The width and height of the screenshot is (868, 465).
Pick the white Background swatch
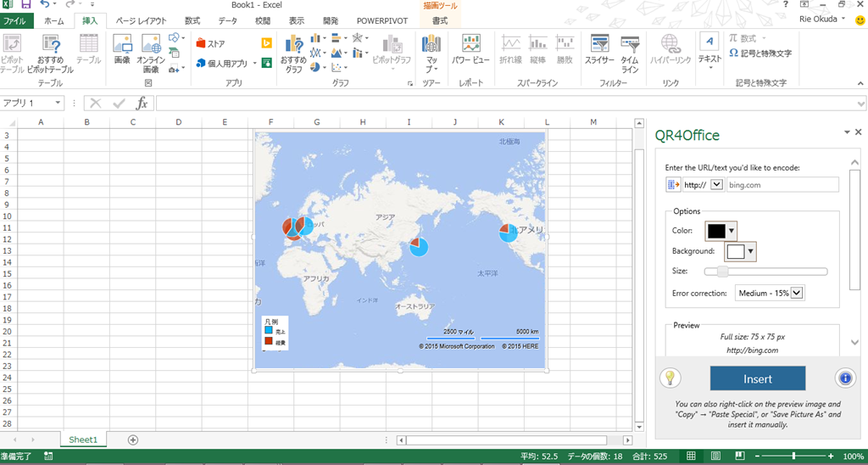(x=736, y=251)
